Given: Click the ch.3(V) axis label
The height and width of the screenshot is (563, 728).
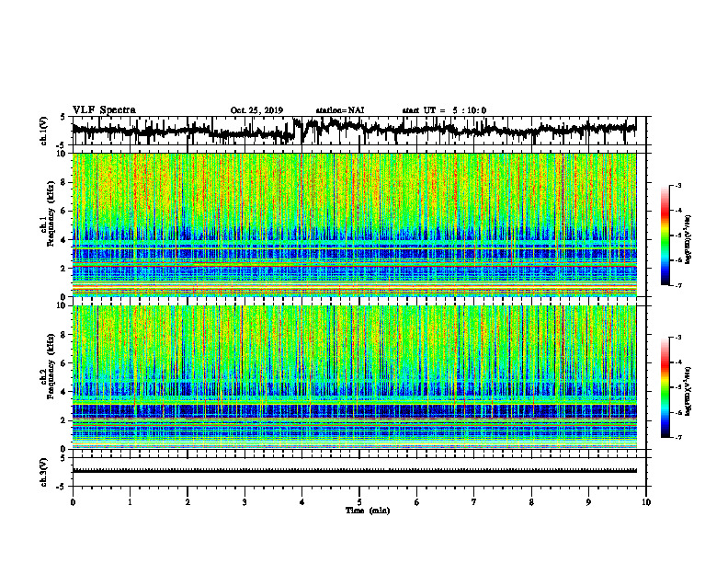Looking at the screenshot, I should coord(44,472).
